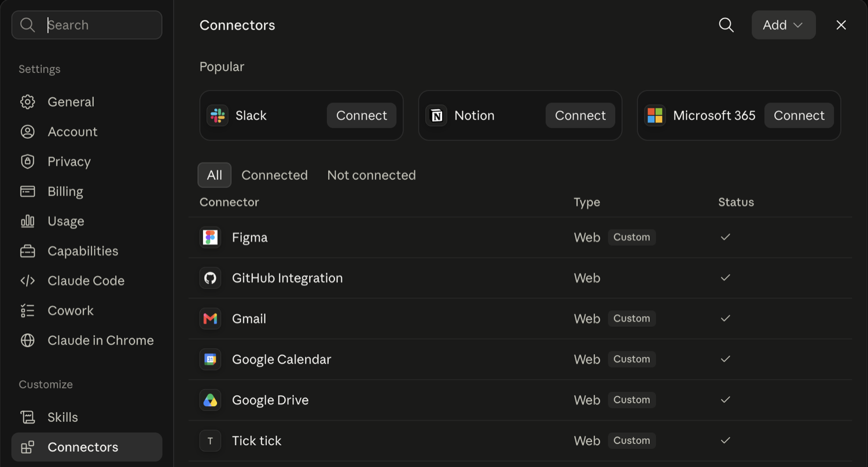868x467 pixels.
Task: Click the Usage bar chart icon
Action: click(28, 221)
